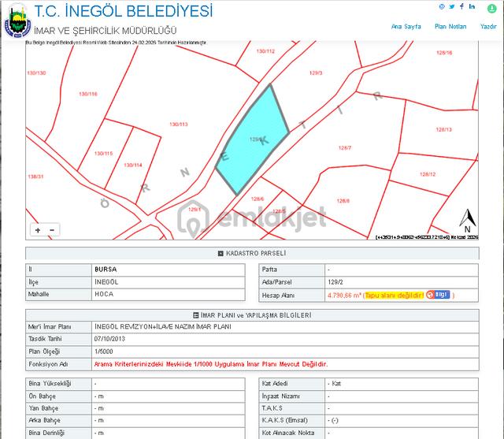Click the north arrow compass on the map
This screenshot has width=504, height=439.
[468, 221]
